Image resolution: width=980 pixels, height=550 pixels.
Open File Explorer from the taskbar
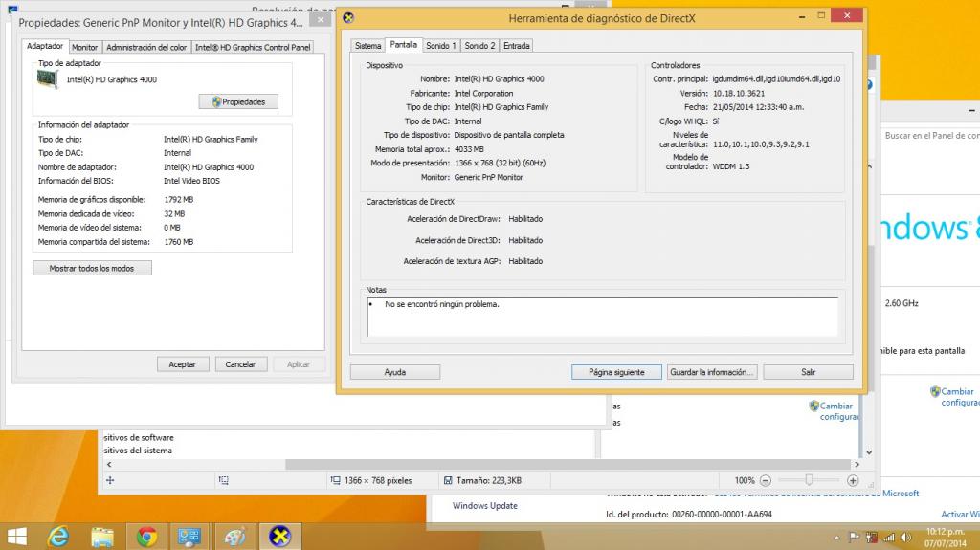click(x=102, y=537)
